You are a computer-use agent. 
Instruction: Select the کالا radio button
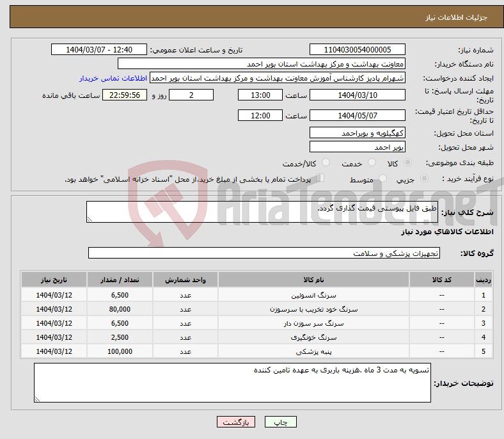pos(407,163)
